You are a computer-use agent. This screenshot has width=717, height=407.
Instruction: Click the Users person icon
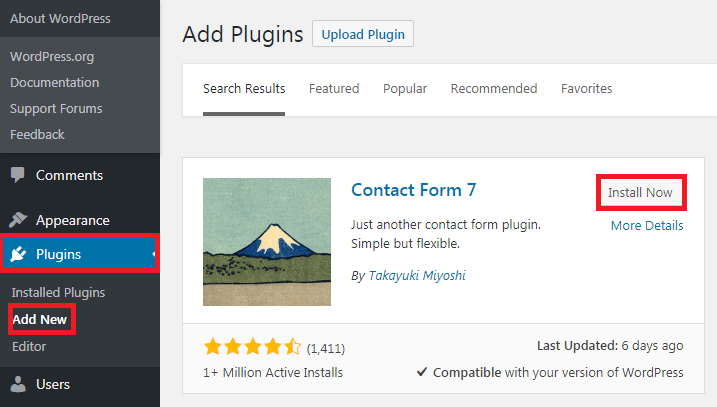coord(18,383)
